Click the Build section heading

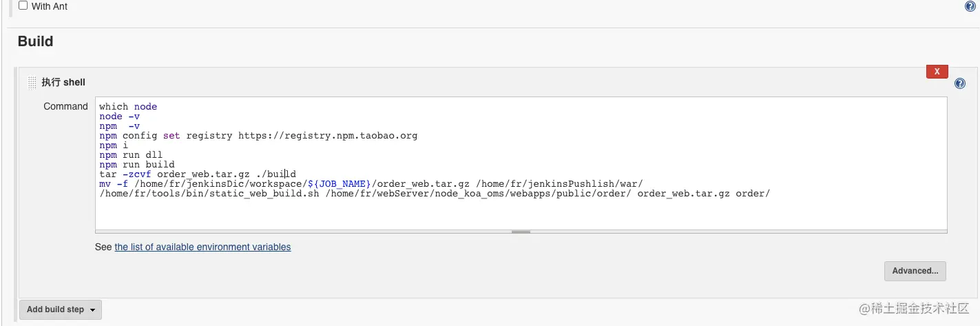pos(35,41)
